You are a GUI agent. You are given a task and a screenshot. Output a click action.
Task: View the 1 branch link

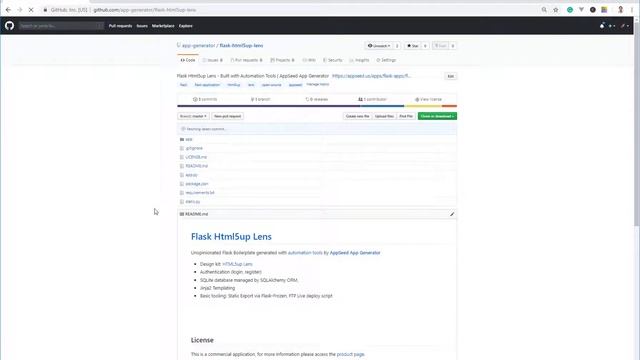(x=260, y=100)
